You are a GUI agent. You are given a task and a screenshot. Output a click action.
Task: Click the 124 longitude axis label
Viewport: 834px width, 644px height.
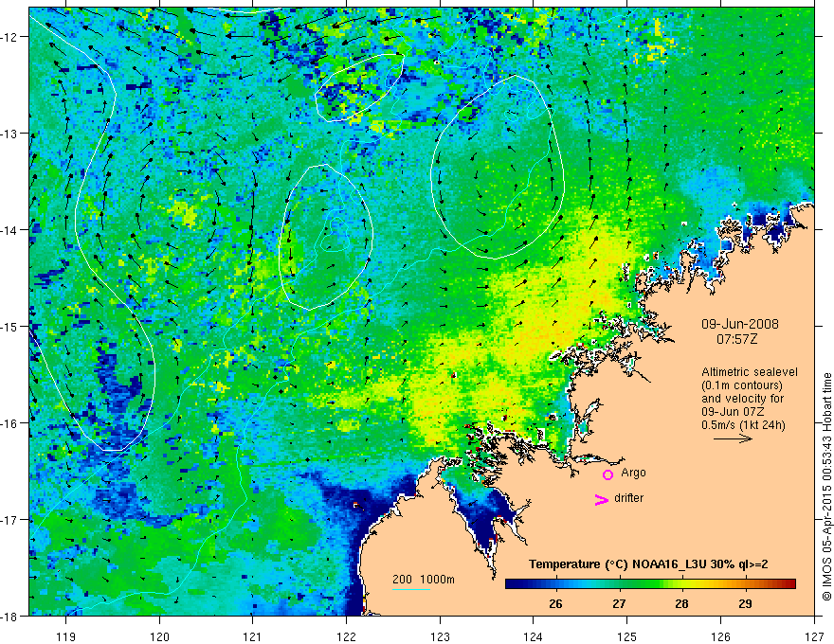(x=534, y=636)
